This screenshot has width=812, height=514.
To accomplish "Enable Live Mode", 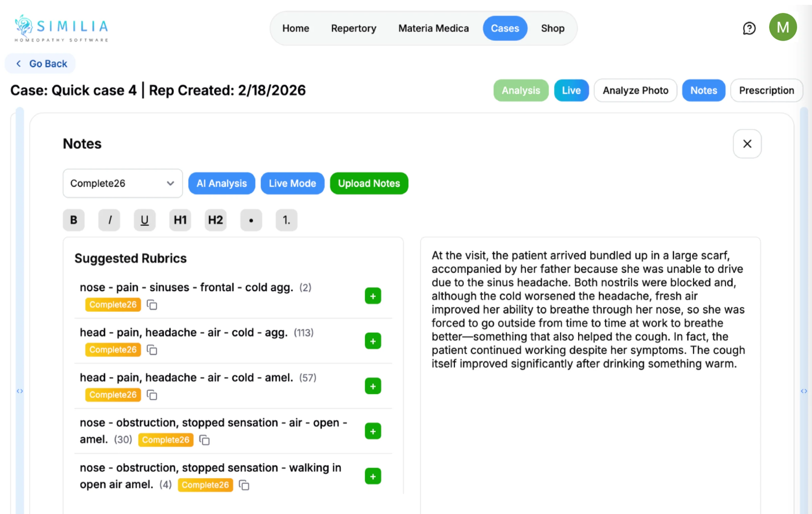I will [292, 183].
